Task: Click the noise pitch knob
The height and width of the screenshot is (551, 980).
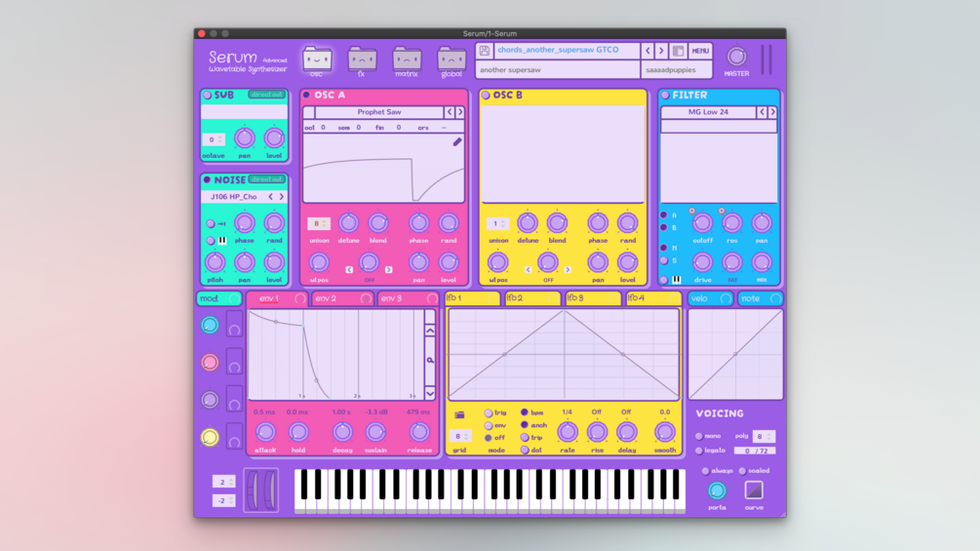Action: 215,262
